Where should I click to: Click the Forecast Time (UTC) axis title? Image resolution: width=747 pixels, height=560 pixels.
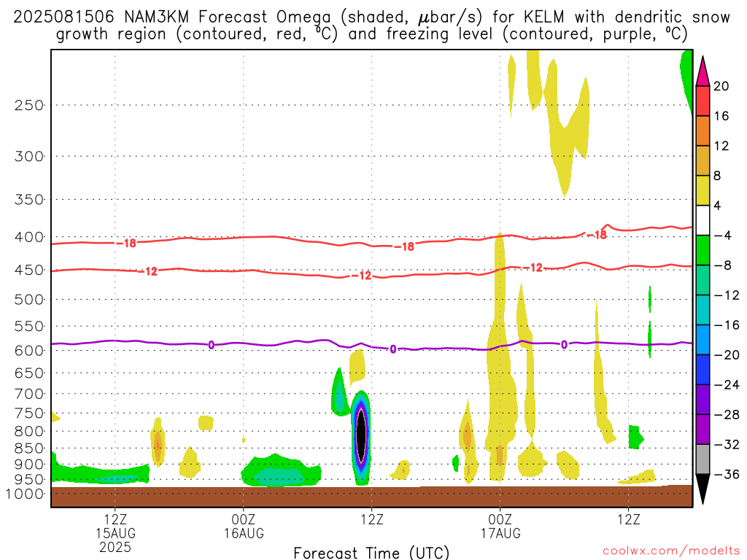coord(371,553)
